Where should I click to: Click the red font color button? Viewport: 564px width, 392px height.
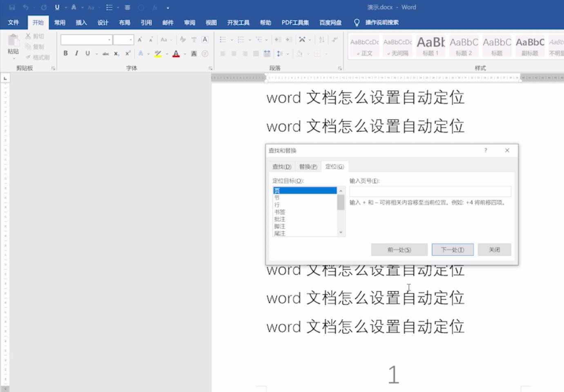click(x=176, y=53)
